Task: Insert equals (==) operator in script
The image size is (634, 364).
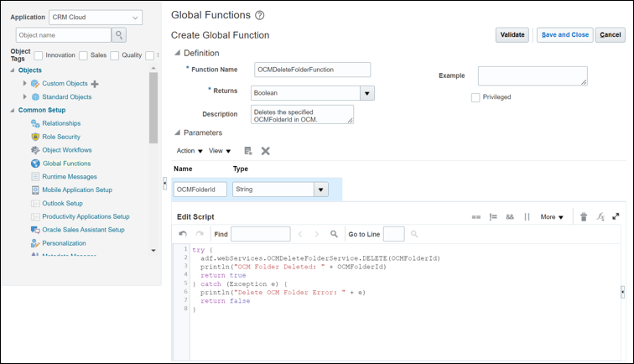Action: (x=475, y=217)
